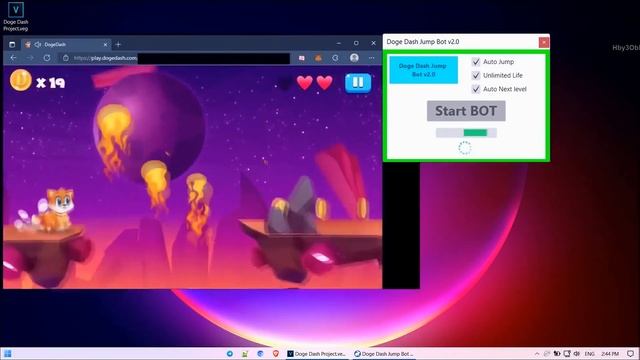
Task: Toggle the Auto Next level checkbox
Action: 476,89
